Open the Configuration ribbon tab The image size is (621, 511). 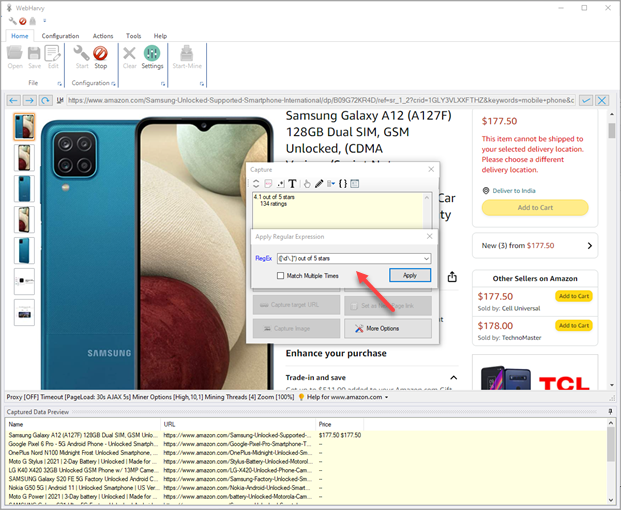[60, 35]
